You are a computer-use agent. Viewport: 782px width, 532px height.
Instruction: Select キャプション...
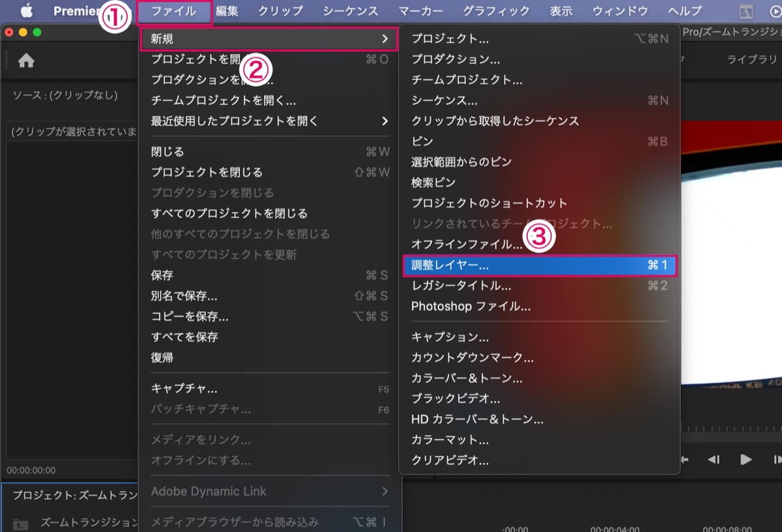click(x=540, y=337)
